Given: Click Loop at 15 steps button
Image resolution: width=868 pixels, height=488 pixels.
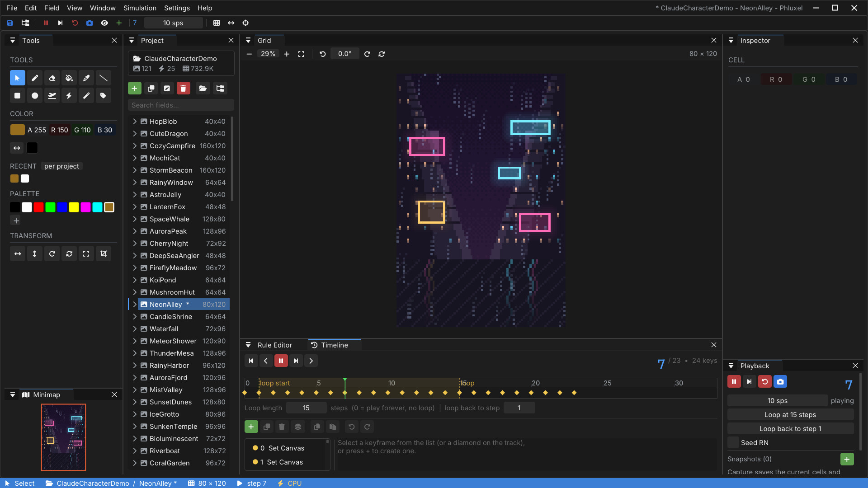Looking at the screenshot, I should tap(790, 415).
